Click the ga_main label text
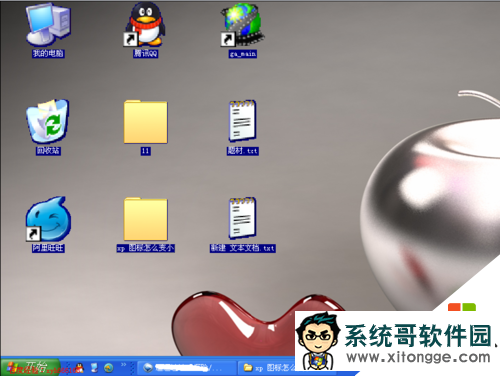 pos(243,54)
